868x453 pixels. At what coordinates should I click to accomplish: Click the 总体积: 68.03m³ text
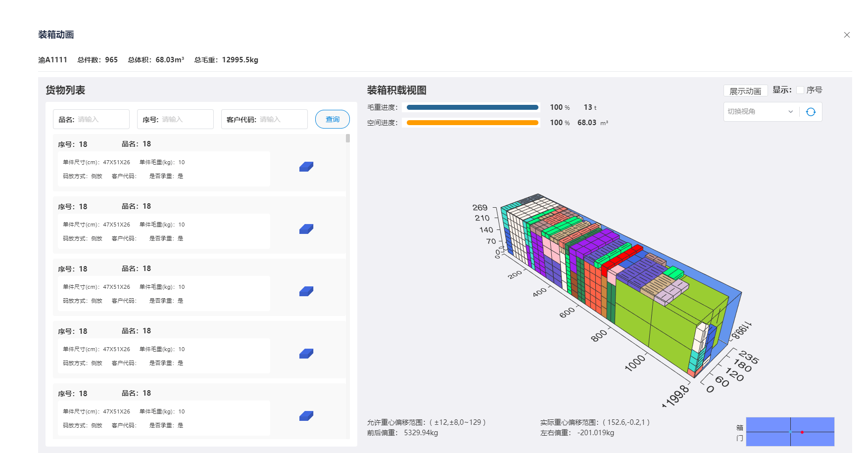coord(156,60)
